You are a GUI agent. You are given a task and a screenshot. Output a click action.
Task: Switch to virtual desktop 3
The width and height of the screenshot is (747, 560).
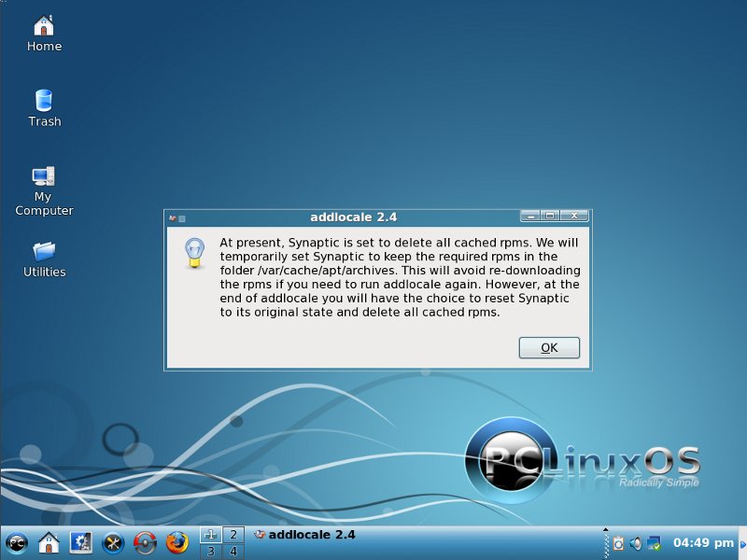210,552
